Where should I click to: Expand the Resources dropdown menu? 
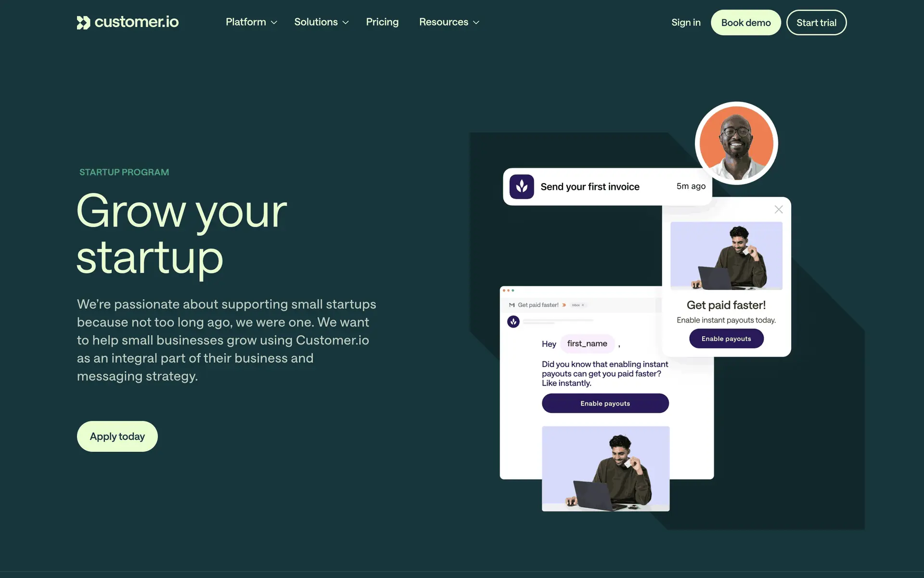coord(449,22)
